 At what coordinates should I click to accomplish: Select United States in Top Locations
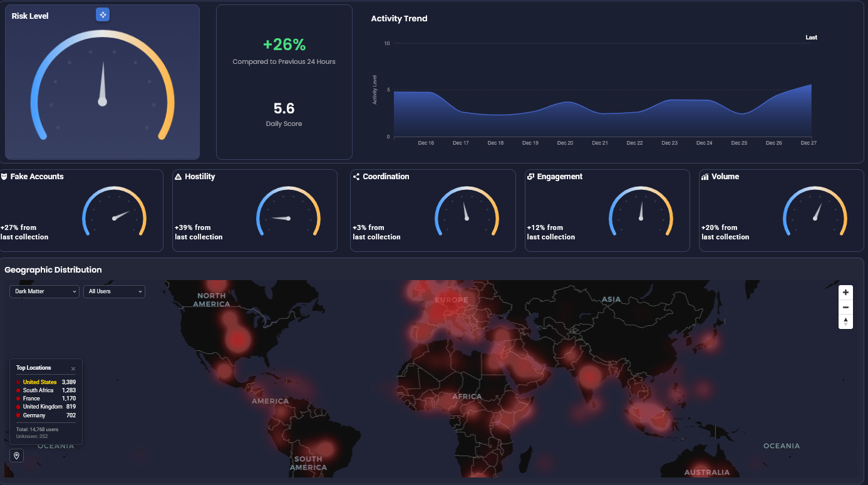pos(46,382)
